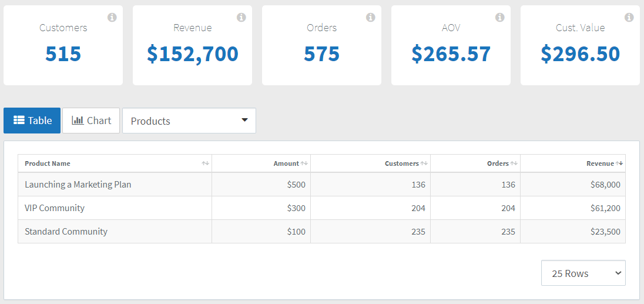Image resolution: width=644 pixels, height=304 pixels.
Task: Click the VIP Community product row
Action: pos(321,208)
